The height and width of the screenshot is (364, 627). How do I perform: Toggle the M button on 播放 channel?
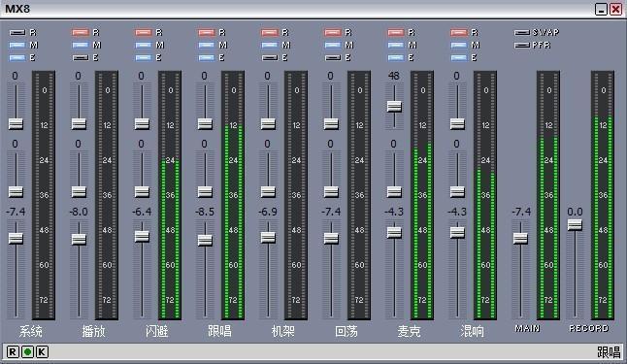click(x=80, y=46)
